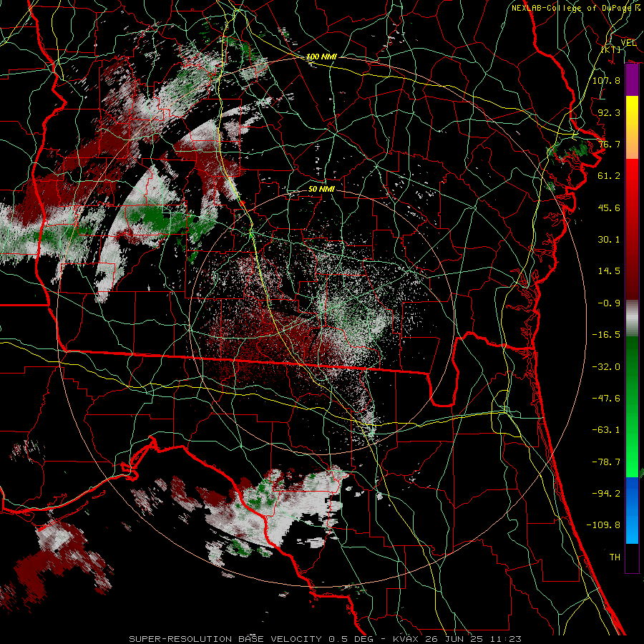Click the TH threshold legend label
Viewport: 644px width, 644px height.
pyautogui.click(x=615, y=557)
